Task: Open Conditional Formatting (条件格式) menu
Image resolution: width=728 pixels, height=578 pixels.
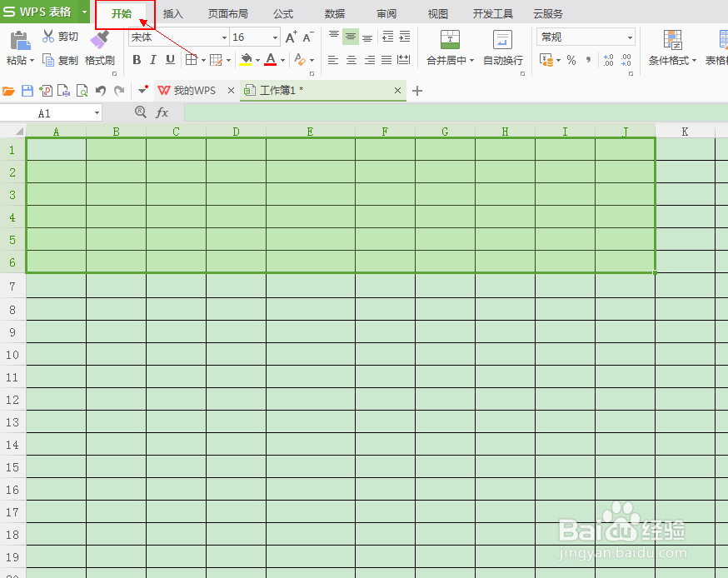Action: (x=672, y=48)
